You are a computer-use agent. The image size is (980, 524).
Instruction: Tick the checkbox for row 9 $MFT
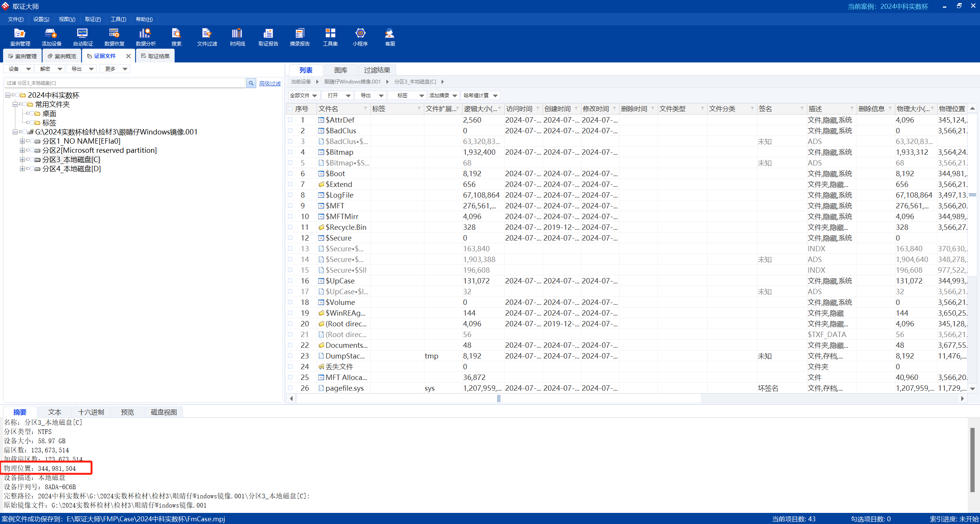coord(290,206)
